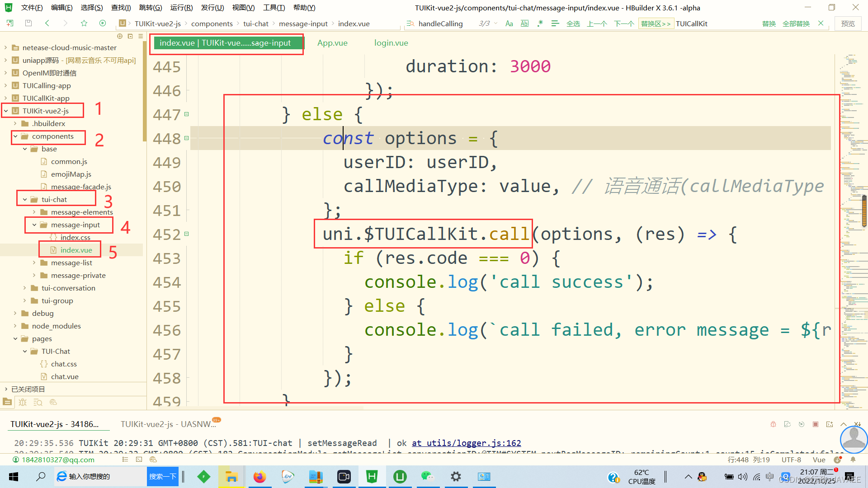
Task: Open chat.vue in the project tree
Action: [x=65, y=376]
